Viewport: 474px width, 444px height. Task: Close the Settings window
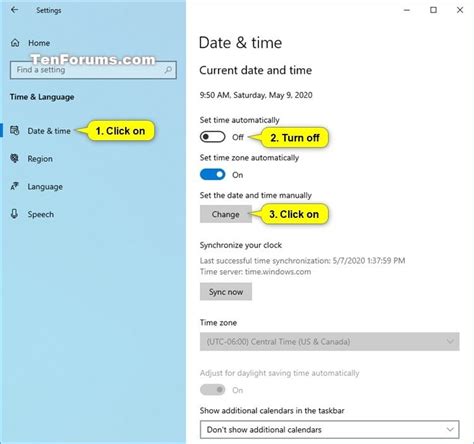coord(460,10)
